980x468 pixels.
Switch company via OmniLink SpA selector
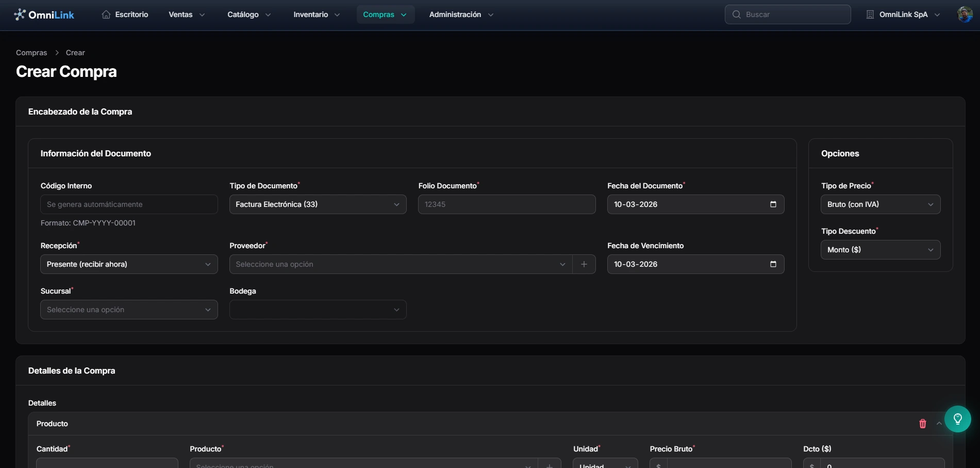903,14
